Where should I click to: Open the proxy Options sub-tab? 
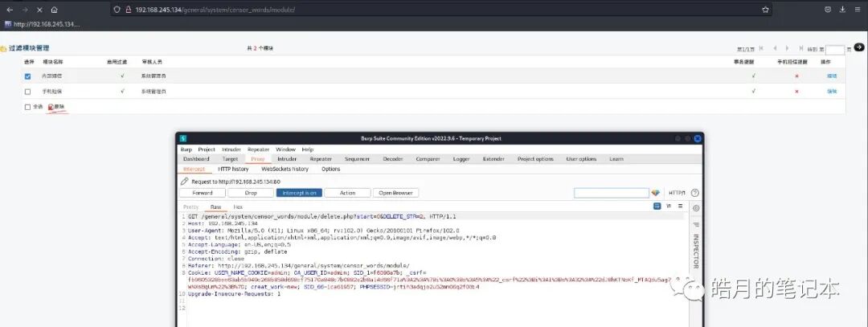[x=330, y=169]
